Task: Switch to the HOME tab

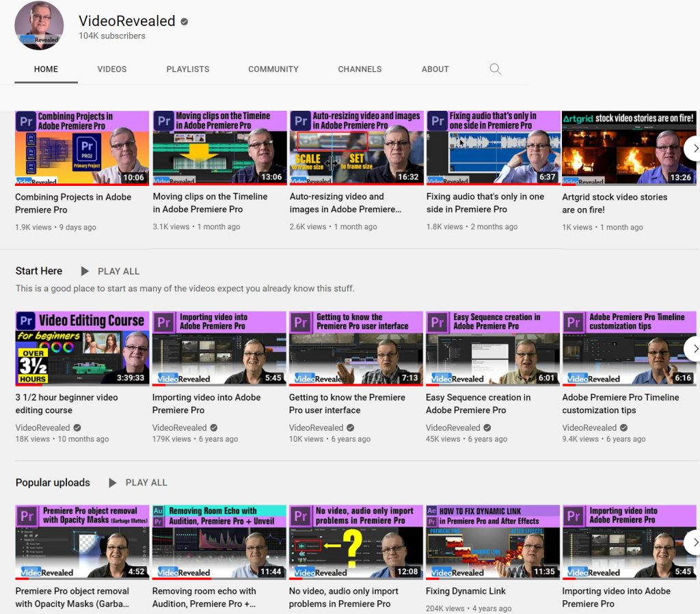Action: pos(46,69)
